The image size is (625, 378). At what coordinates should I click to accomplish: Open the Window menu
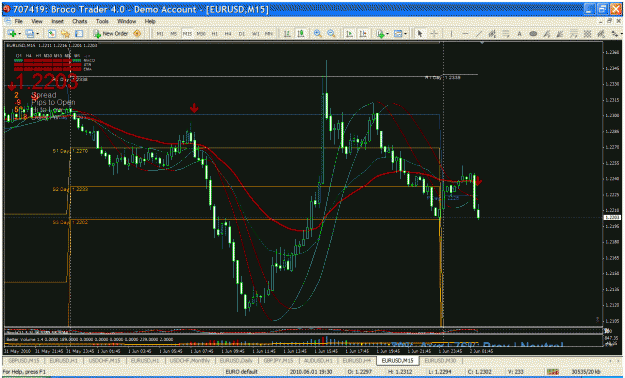pyautogui.click(x=126, y=21)
